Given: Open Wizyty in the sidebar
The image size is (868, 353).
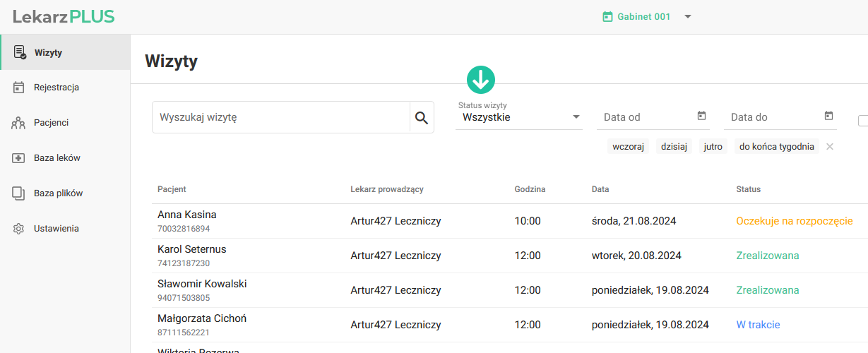Looking at the screenshot, I should pyautogui.click(x=48, y=53).
